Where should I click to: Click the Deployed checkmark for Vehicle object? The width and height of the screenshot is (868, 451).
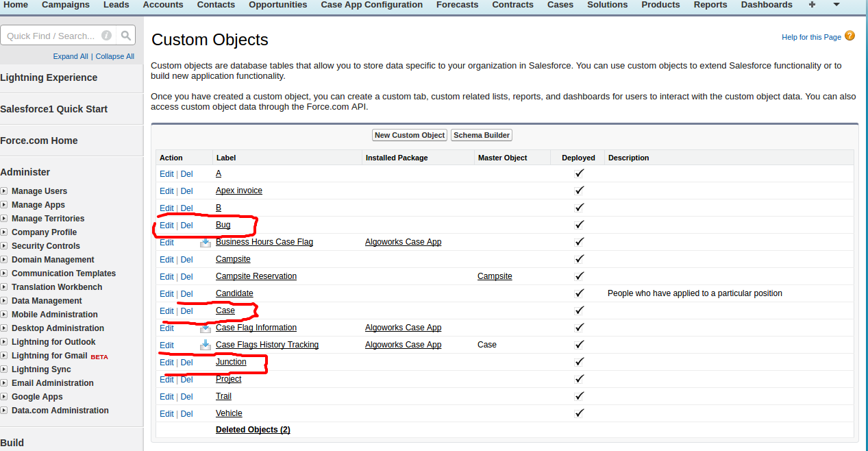coord(579,413)
